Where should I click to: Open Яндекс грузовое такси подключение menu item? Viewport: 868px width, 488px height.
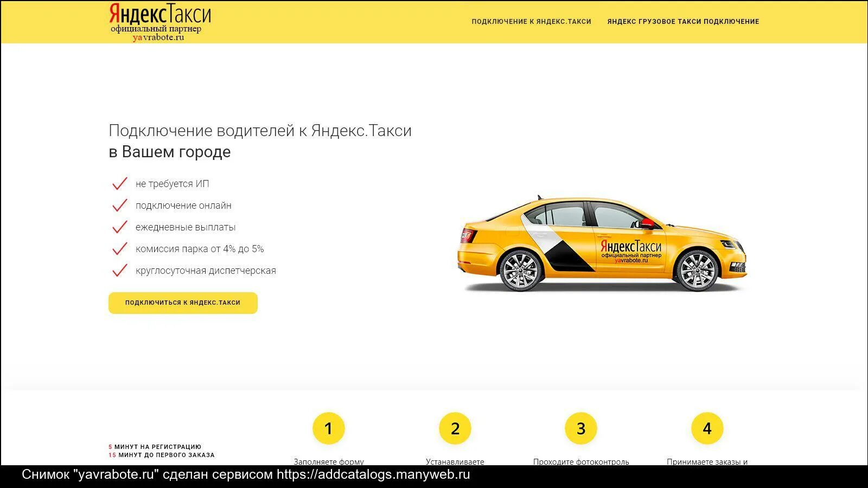tap(683, 22)
